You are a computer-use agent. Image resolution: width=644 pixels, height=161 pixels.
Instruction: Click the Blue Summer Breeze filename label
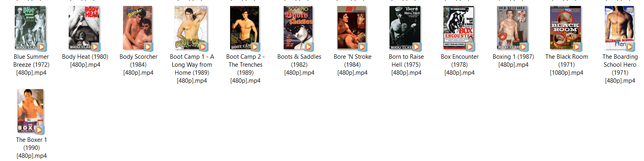tap(31, 65)
